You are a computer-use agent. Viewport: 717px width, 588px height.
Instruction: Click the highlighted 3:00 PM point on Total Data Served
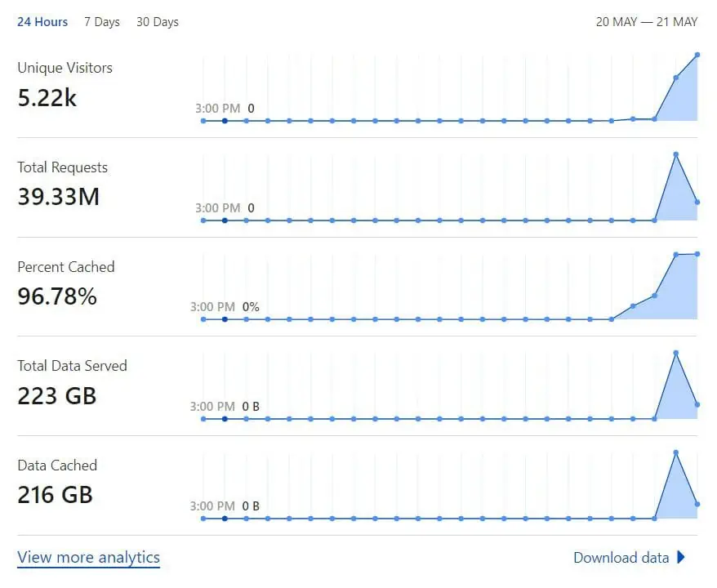[225, 419]
